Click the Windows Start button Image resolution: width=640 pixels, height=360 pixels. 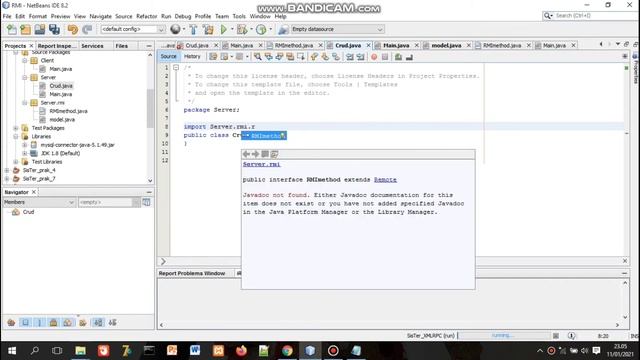[x=12, y=351]
